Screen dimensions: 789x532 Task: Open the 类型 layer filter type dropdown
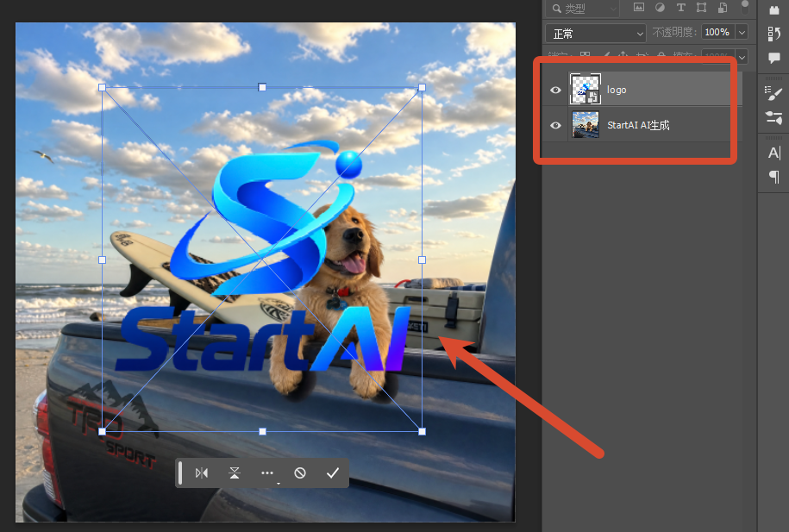pos(584,9)
